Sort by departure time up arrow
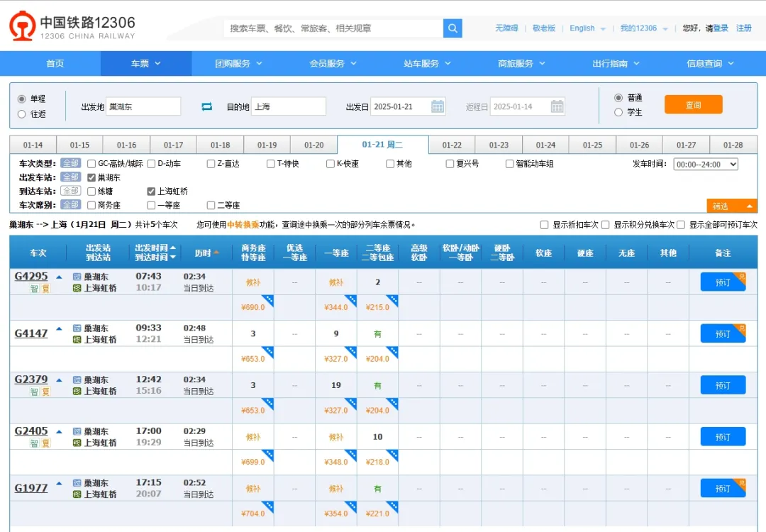The width and height of the screenshot is (766, 532). [x=172, y=248]
